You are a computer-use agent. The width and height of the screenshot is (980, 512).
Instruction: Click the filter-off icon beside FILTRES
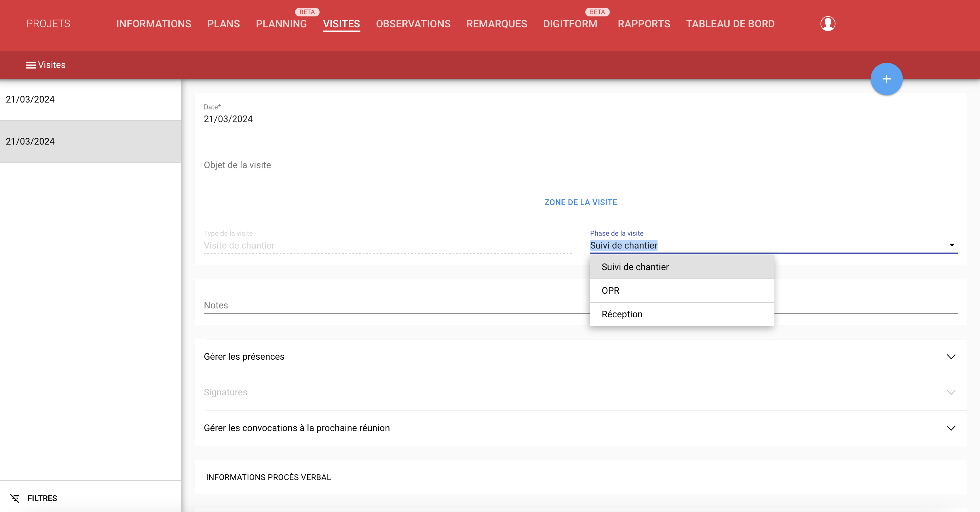click(15, 498)
